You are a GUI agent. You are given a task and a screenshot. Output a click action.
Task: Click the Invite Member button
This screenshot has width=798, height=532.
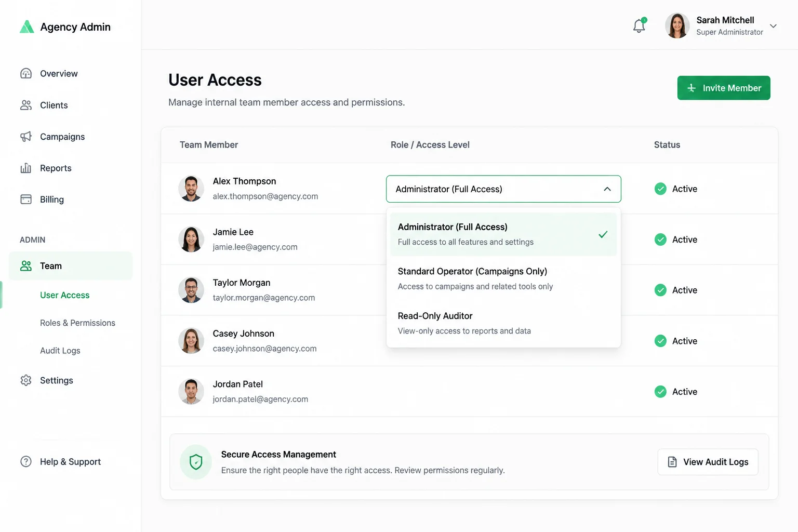[724, 88]
